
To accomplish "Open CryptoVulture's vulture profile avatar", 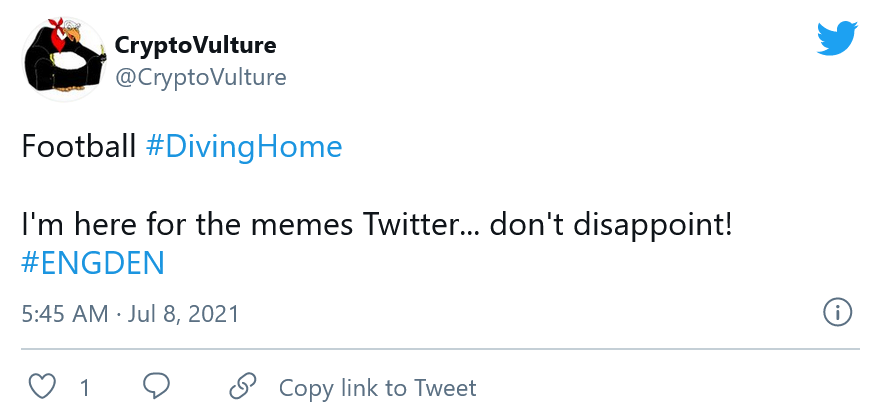I will [61, 60].
